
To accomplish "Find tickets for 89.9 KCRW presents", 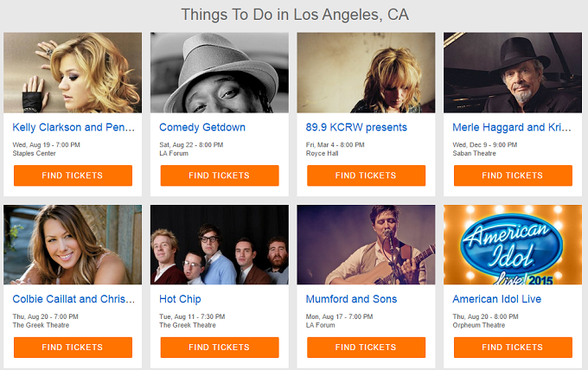I will (x=366, y=175).
